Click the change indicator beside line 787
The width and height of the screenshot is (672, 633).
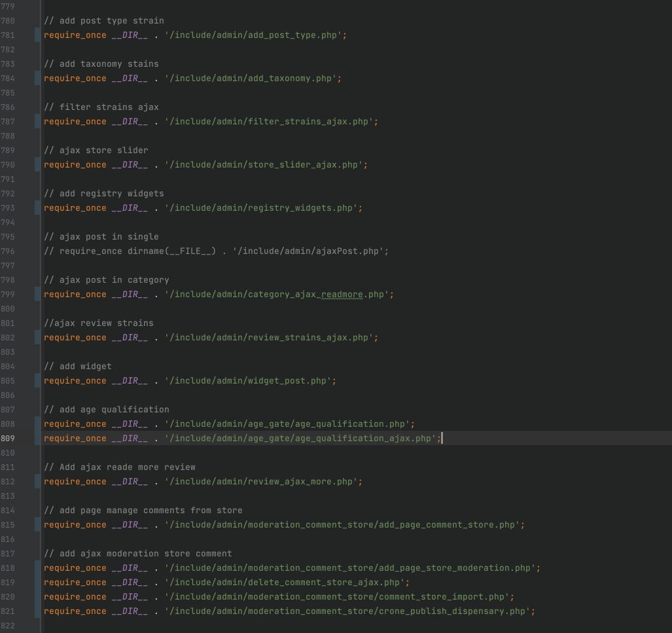pos(37,121)
